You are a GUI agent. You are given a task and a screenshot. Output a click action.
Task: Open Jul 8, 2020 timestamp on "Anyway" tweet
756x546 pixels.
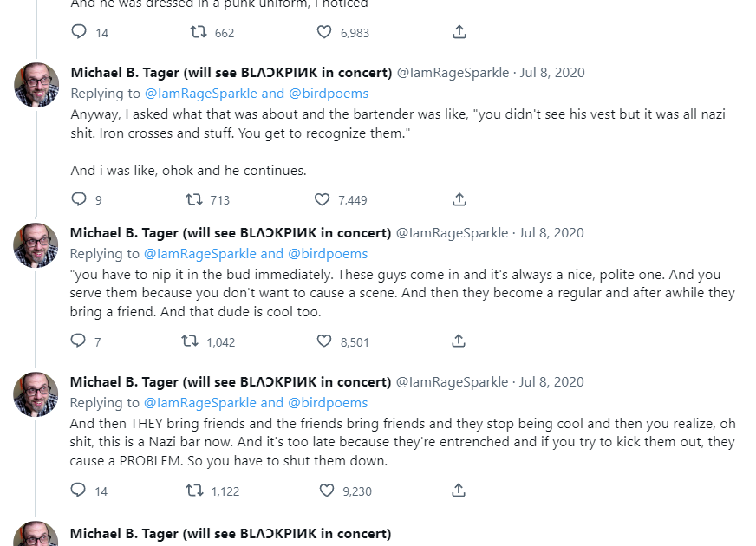point(551,72)
